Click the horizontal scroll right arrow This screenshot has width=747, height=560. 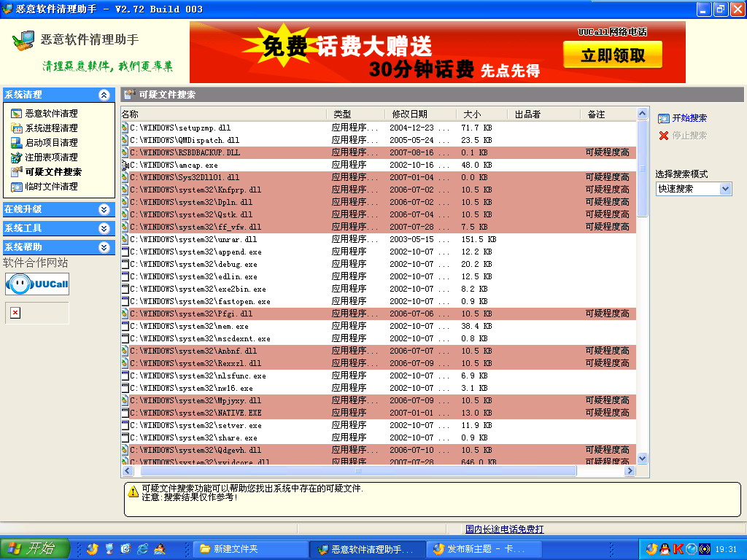[630, 471]
